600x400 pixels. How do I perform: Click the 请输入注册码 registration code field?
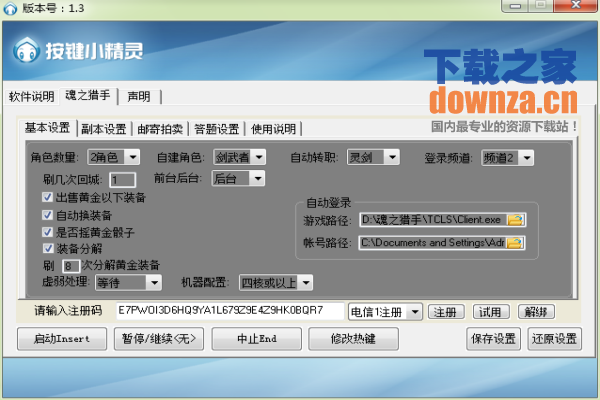(230, 310)
